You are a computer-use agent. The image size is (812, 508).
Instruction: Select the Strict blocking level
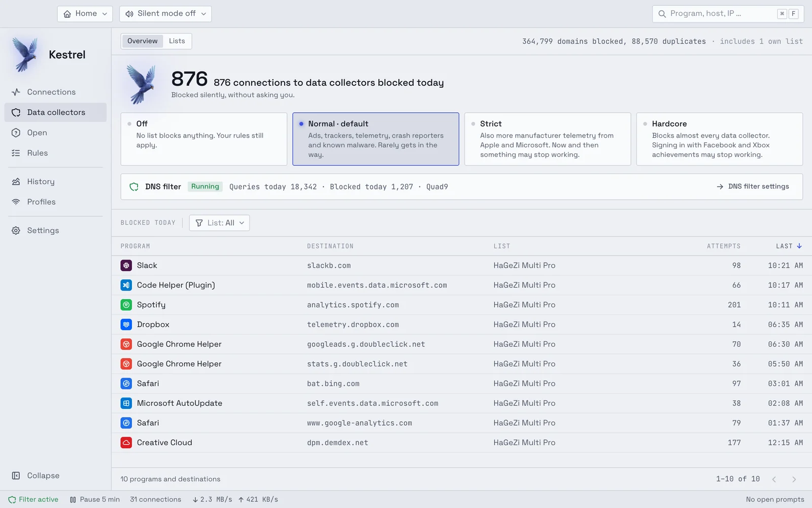coord(548,139)
